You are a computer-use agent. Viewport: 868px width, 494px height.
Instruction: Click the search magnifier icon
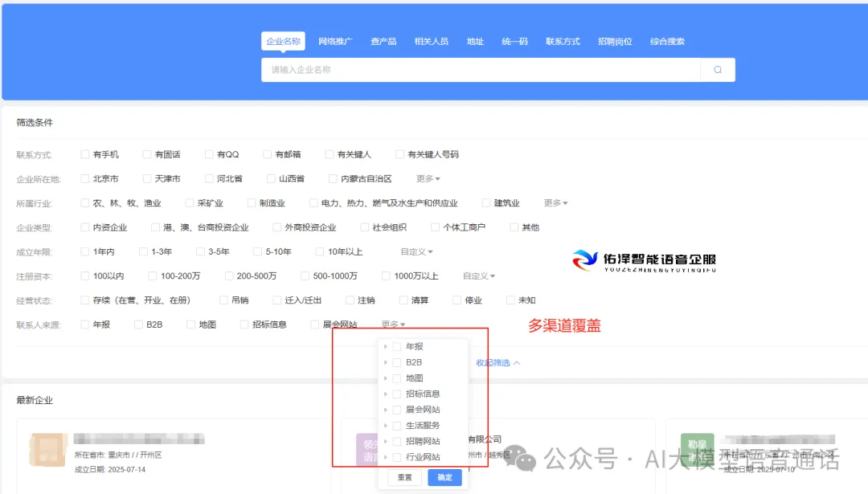click(717, 70)
